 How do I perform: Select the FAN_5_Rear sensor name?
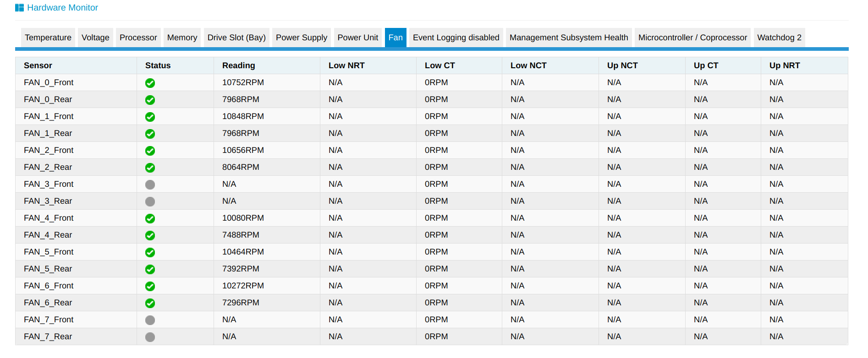48,269
